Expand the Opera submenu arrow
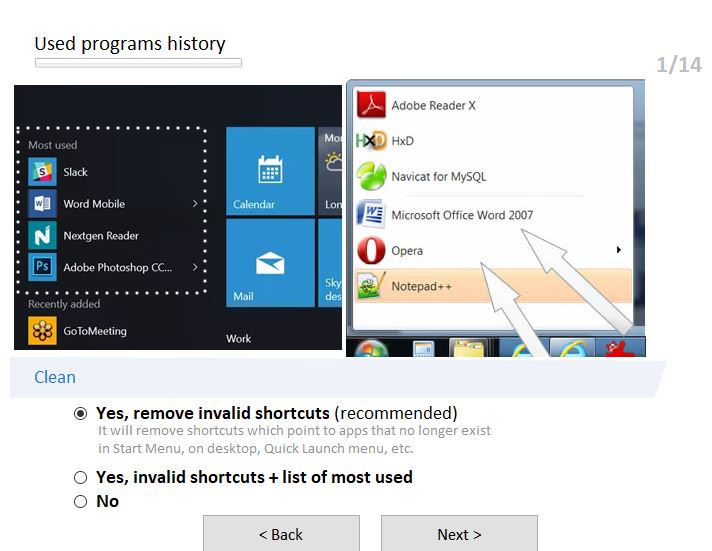 [618, 249]
